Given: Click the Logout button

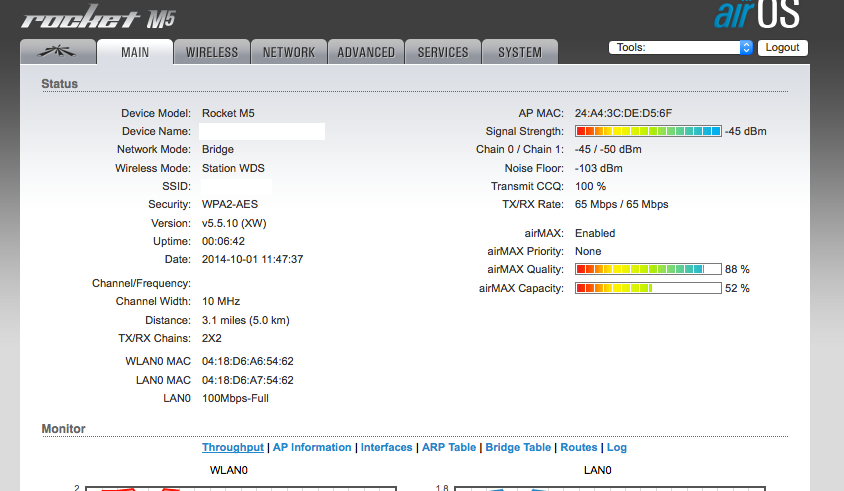Looking at the screenshot, I should pos(783,47).
